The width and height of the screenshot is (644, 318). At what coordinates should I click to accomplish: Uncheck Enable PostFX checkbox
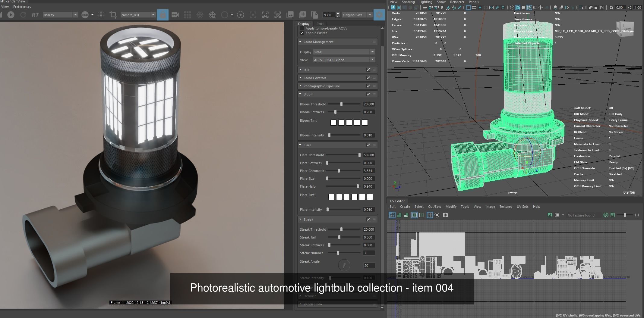click(x=302, y=33)
